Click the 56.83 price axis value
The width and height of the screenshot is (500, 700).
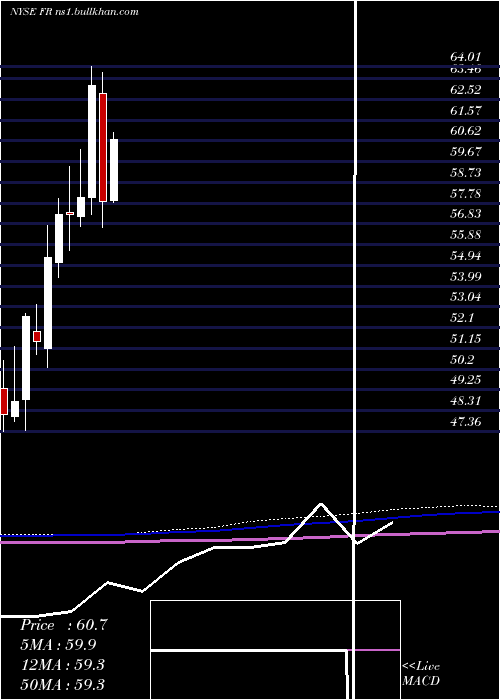click(x=466, y=214)
